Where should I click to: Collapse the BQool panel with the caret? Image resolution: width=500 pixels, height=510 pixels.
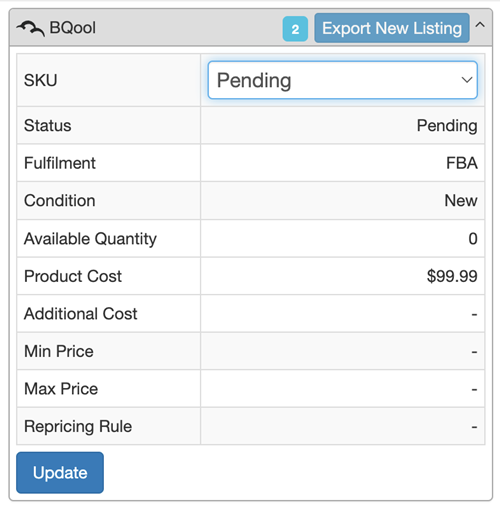pyautogui.click(x=480, y=25)
